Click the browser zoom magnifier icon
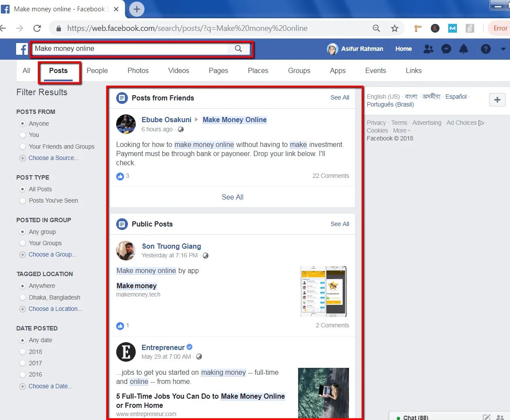This screenshot has height=420, width=510. click(376, 29)
